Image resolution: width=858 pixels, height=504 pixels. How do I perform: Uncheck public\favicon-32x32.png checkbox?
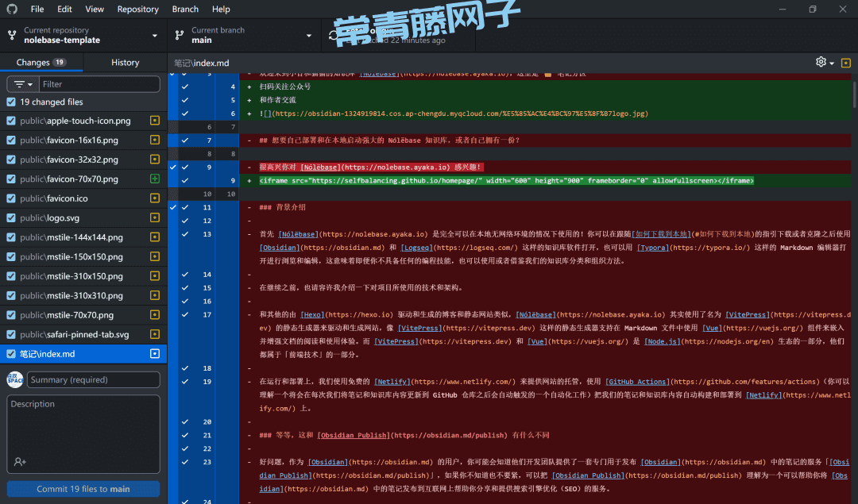pyautogui.click(x=11, y=159)
